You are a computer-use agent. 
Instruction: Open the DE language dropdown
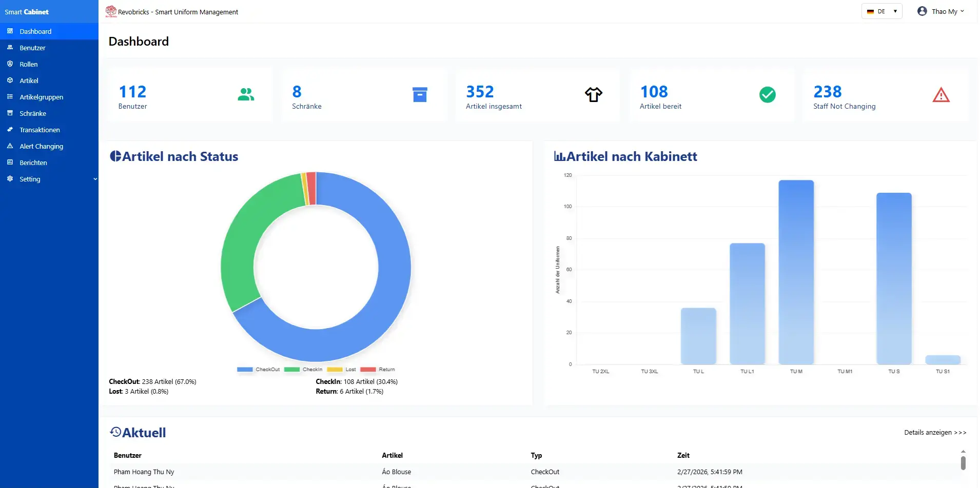pyautogui.click(x=881, y=11)
